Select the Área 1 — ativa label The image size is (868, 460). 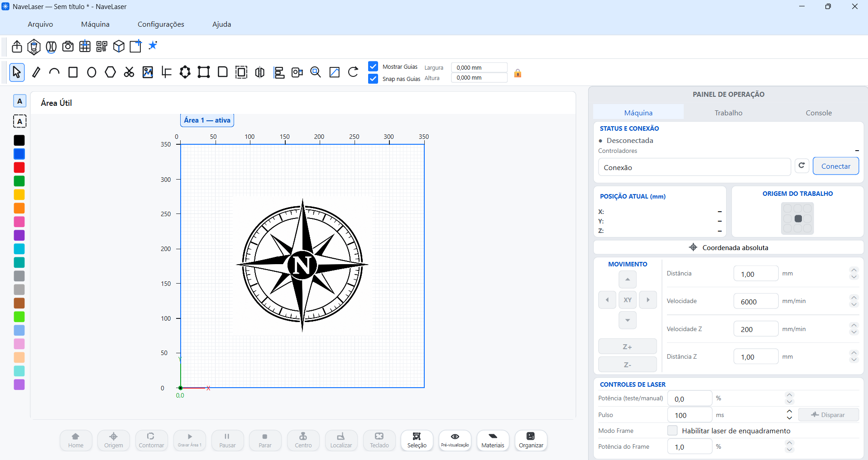coord(207,120)
